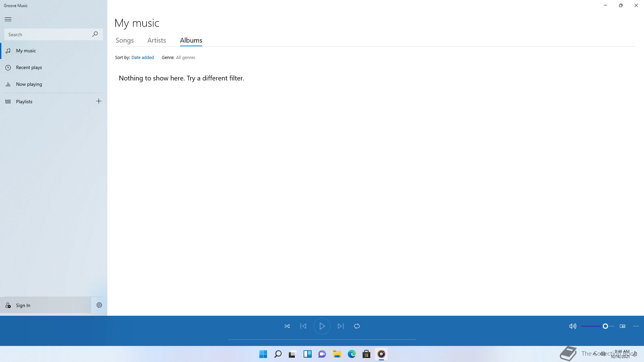Switch to the Artists tab
644x362 pixels.
coord(157,40)
